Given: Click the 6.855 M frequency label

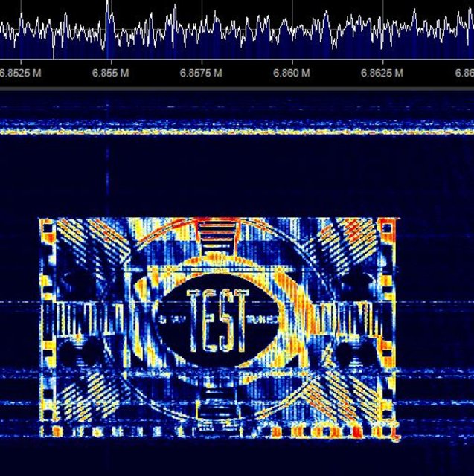Looking at the screenshot, I should point(111,73).
